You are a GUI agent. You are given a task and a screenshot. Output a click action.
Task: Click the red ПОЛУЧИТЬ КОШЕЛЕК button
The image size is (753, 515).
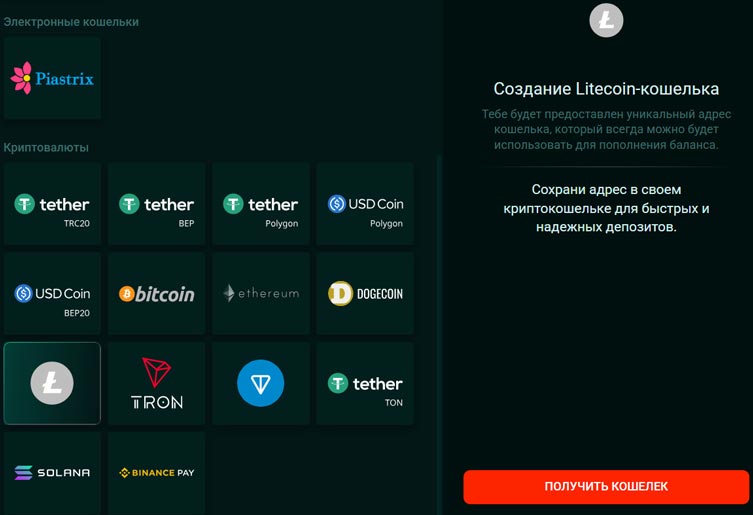click(606, 487)
